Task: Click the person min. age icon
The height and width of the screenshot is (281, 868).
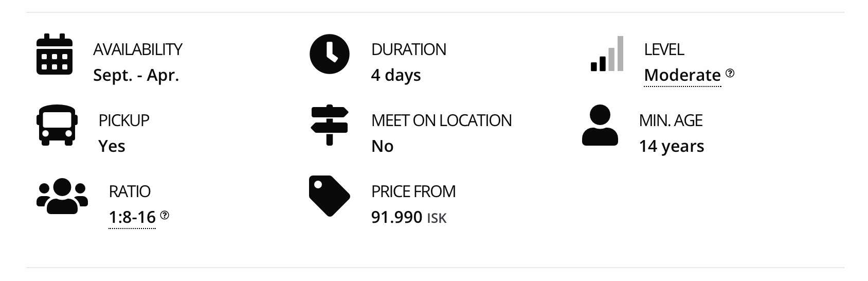Action: (x=600, y=125)
